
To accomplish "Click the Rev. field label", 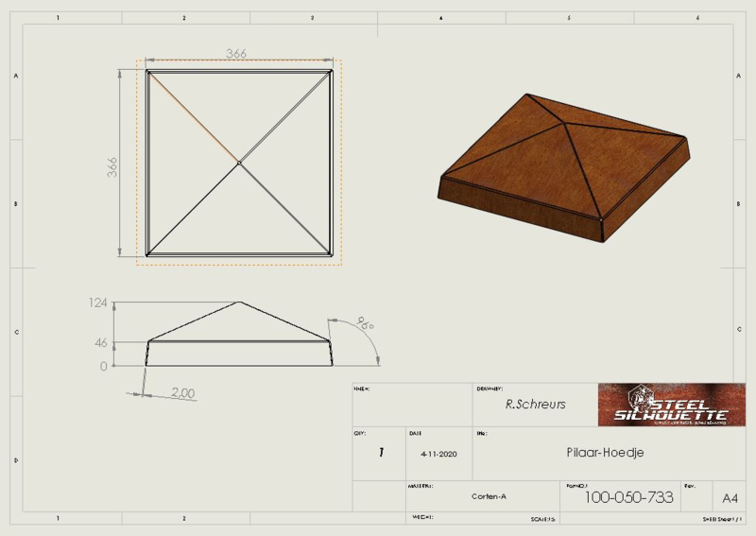I will click(x=690, y=486).
